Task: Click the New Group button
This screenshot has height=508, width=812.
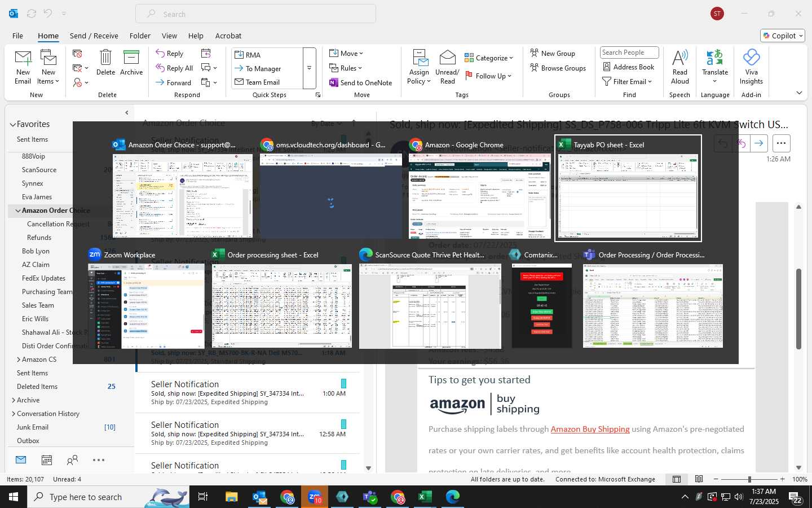Action: (x=553, y=53)
